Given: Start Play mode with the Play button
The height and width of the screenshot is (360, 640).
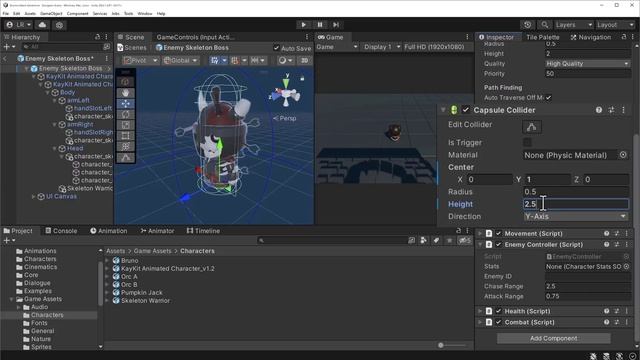Looking at the screenshot, I should [x=303, y=25].
